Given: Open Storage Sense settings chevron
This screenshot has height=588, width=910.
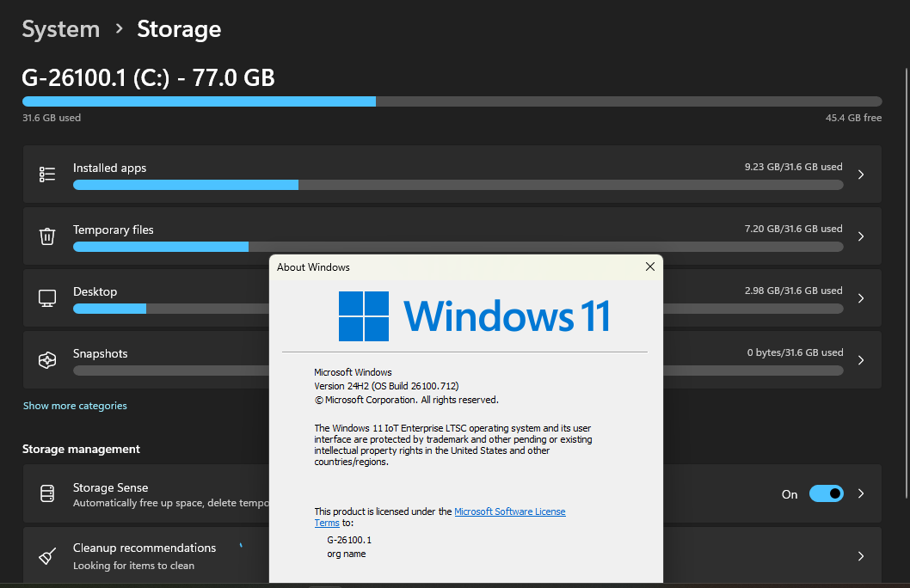Looking at the screenshot, I should (x=861, y=493).
